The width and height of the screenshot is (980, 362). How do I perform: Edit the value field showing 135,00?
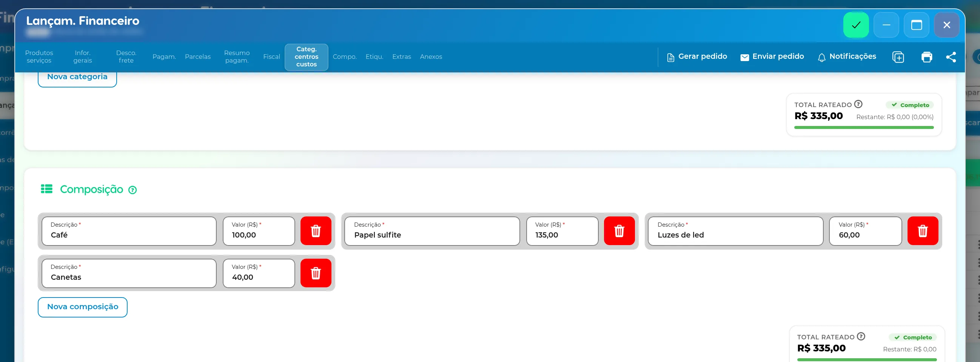[x=562, y=231]
